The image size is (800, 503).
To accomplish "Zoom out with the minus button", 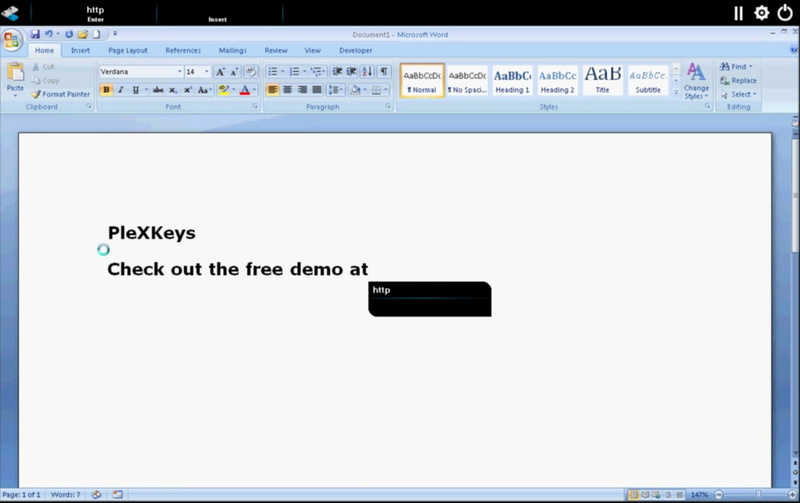I will point(718,494).
